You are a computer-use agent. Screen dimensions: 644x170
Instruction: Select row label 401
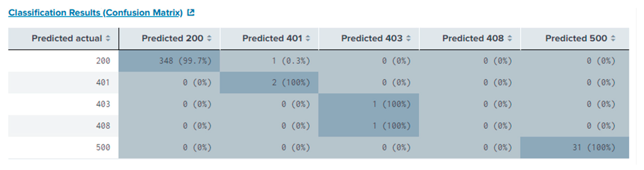pyautogui.click(x=103, y=83)
